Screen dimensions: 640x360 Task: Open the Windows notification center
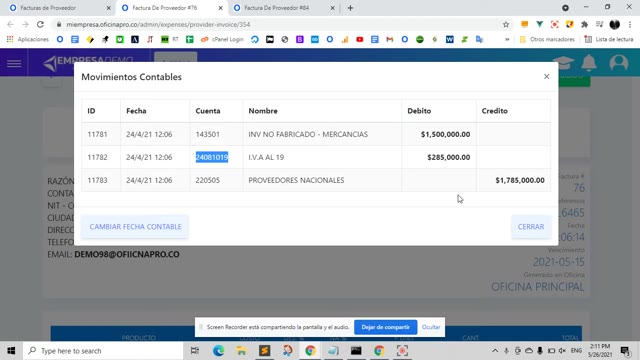pyautogui.click(x=625, y=351)
